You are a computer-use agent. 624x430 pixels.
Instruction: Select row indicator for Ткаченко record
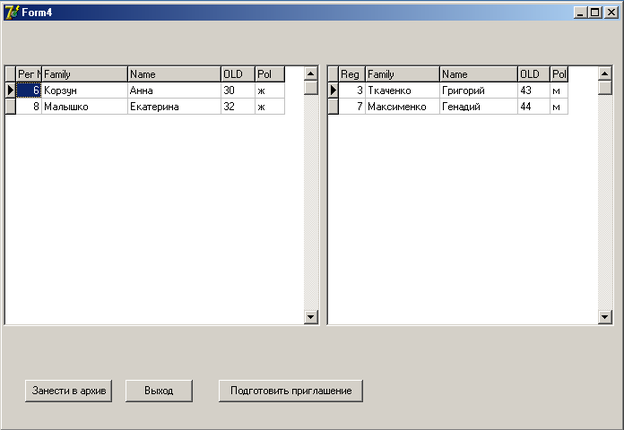coord(333,90)
